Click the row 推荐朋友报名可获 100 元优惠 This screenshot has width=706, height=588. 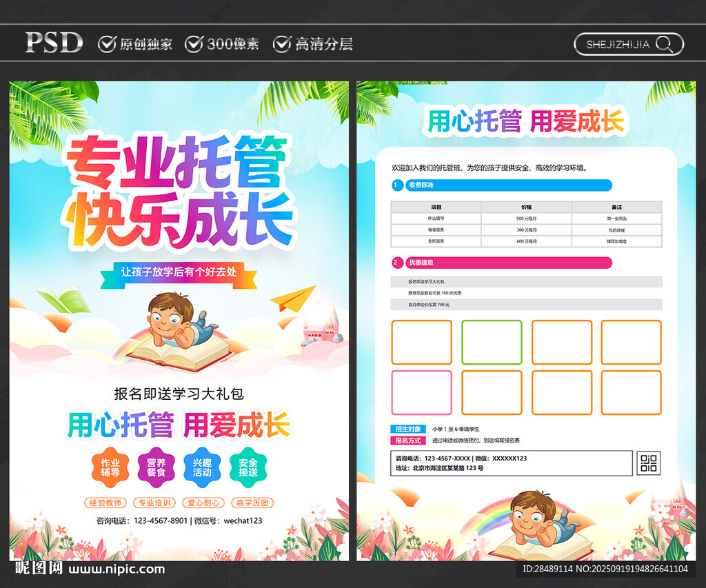[x=526, y=293]
